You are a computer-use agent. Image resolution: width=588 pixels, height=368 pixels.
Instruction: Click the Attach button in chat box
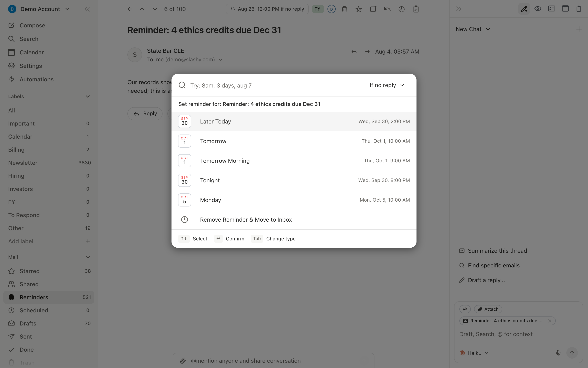488,309
